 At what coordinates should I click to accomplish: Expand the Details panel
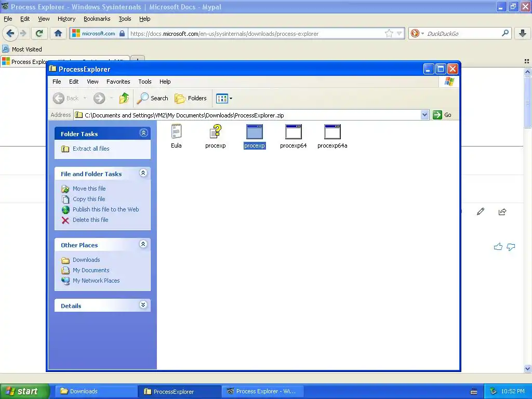click(143, 305)
